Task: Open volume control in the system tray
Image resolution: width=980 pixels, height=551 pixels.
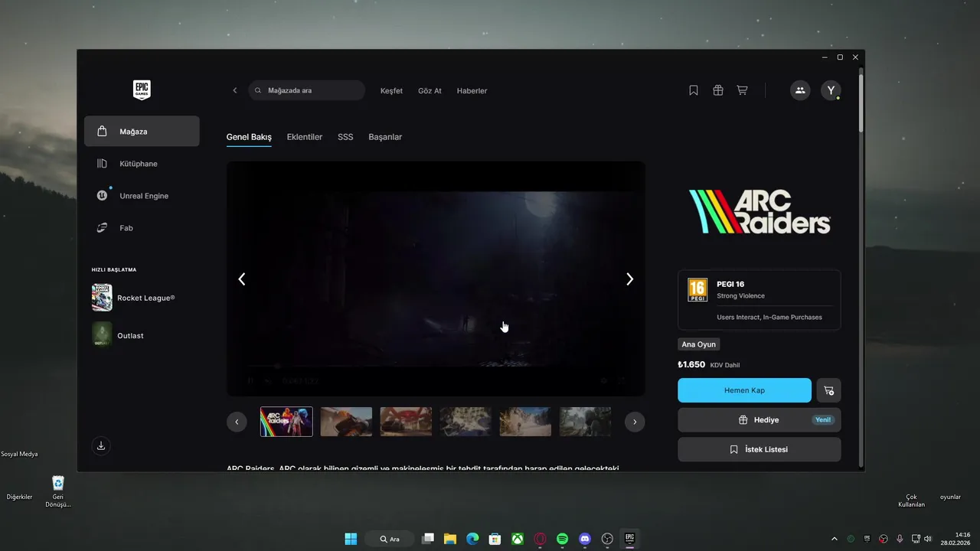Action: click(928, 539)
